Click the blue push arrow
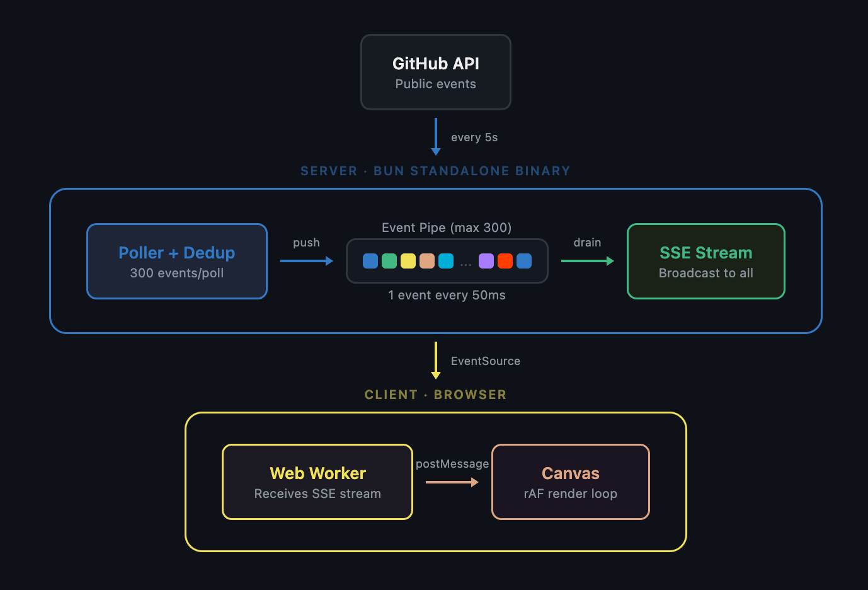 point(307,261)
